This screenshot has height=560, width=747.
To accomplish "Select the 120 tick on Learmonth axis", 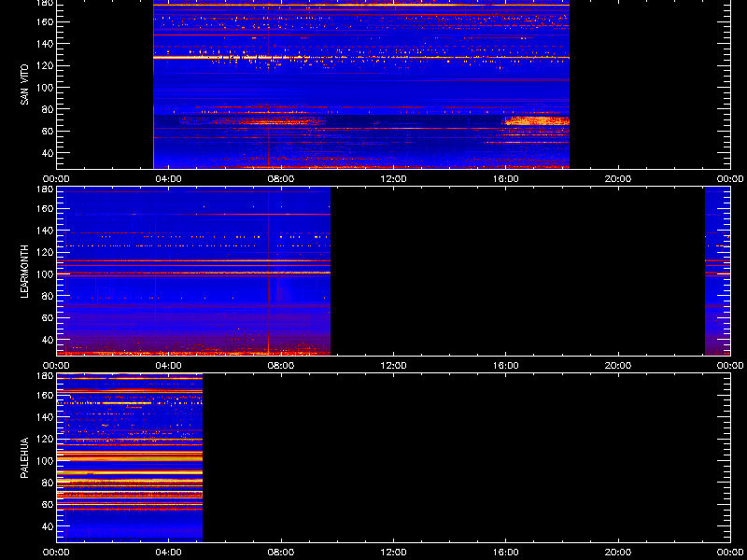I will pyautogui.click(x=46, y=252).
